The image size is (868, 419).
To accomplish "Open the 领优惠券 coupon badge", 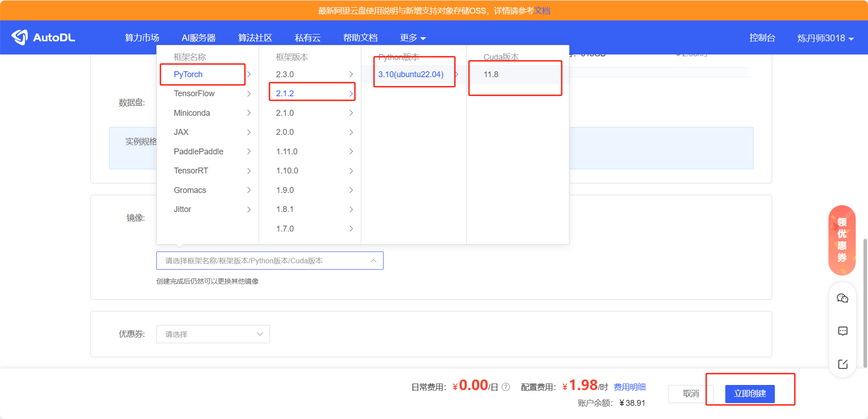I will click(x=842, y=240).
